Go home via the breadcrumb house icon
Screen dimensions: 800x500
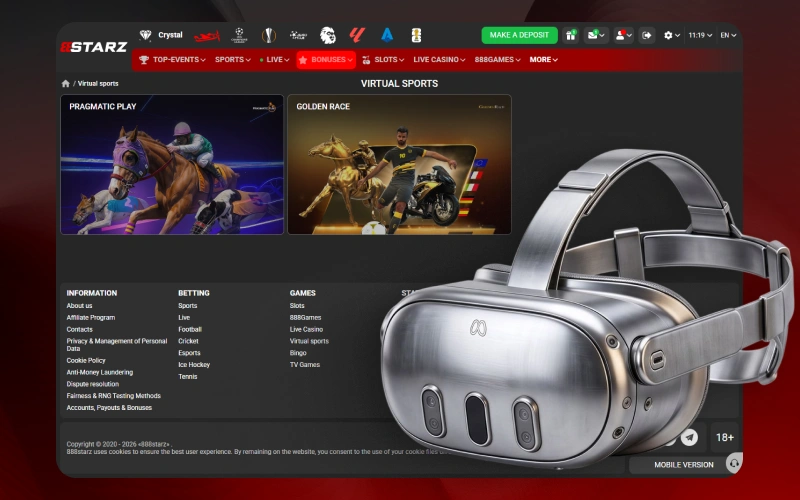(65, 84)
